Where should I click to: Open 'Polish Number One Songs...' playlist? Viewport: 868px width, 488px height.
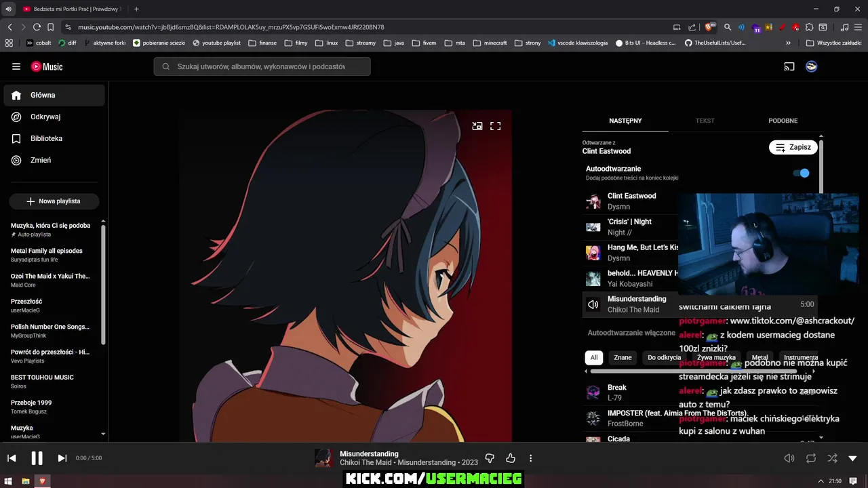(x=51, y=331)
